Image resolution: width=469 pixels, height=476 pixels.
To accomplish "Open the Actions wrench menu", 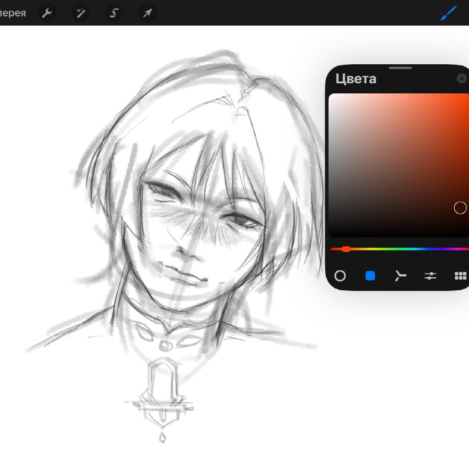I will point(47,13).
